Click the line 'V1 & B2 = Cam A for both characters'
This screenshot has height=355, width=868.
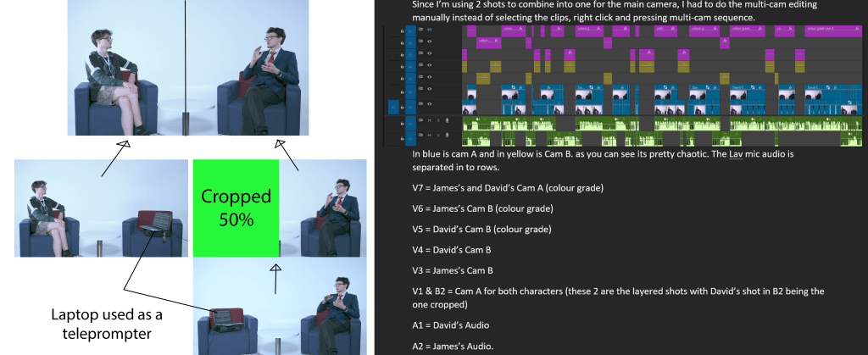618,297
